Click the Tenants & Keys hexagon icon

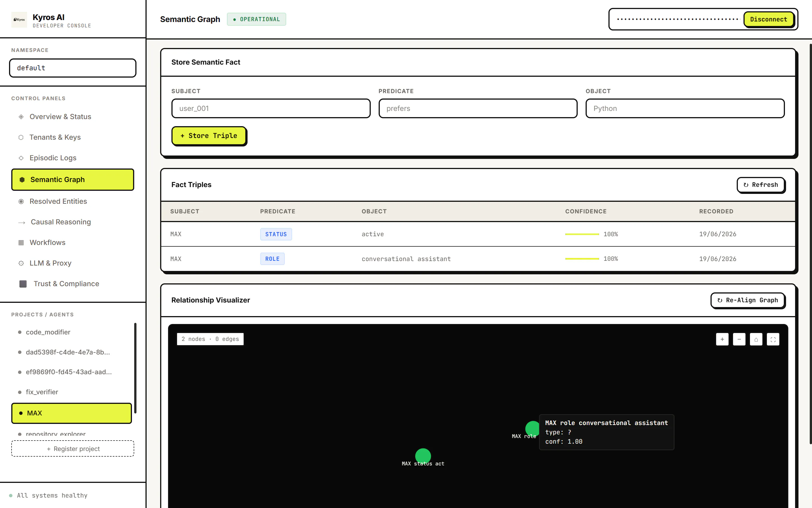(21, 137)
